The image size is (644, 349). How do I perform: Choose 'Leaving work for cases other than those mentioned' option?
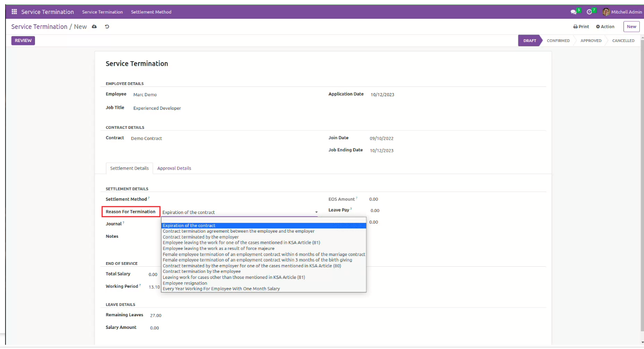(264, 277)
